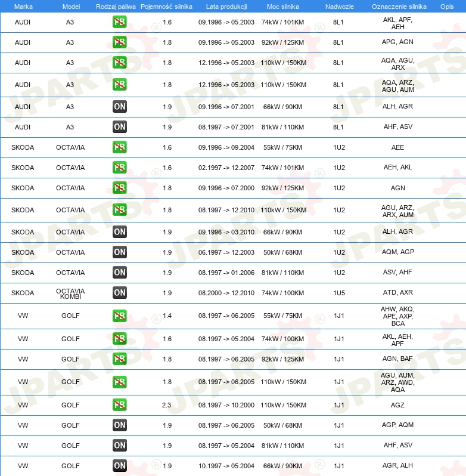466x476 pixels.
Task: Click the Opis column header
Action: tap(447, 7)
